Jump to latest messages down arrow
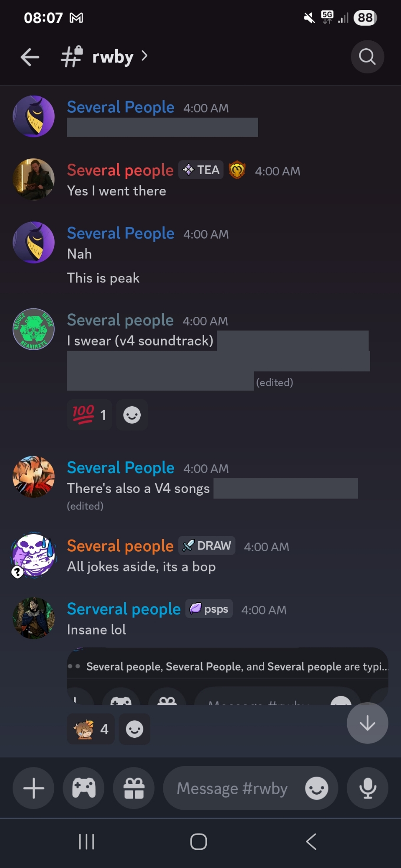The height and width of the screenshot is (868, 401). tap(367, 723)
